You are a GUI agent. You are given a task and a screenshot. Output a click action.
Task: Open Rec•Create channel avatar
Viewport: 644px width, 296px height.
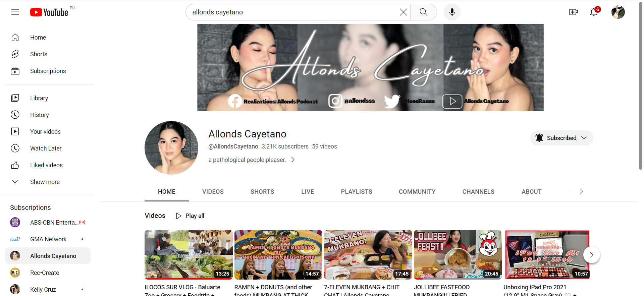(x=15, y=273)
